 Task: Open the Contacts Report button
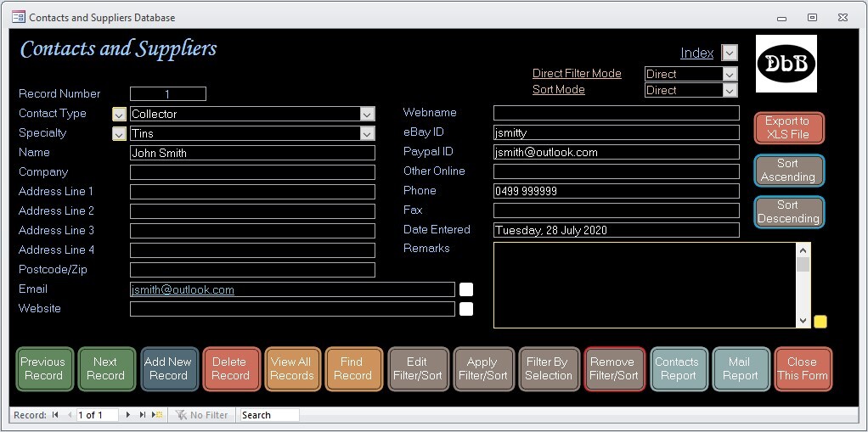click(679, 369)
